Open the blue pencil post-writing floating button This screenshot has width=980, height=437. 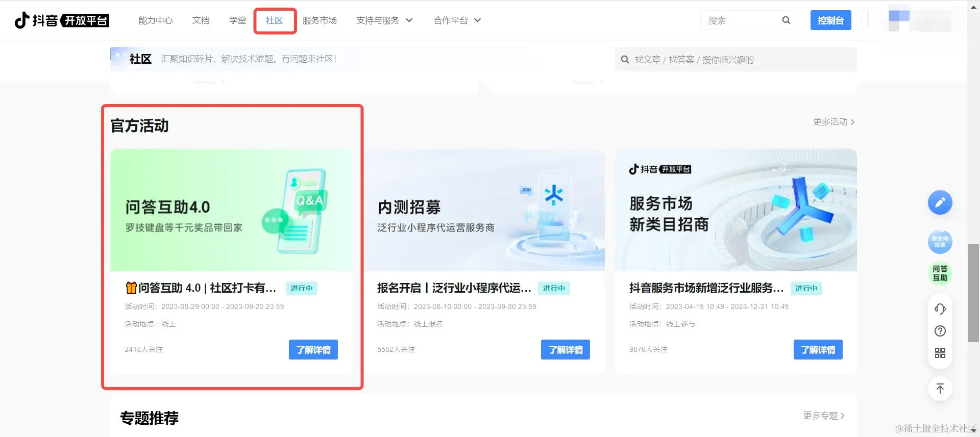[940, 202]
